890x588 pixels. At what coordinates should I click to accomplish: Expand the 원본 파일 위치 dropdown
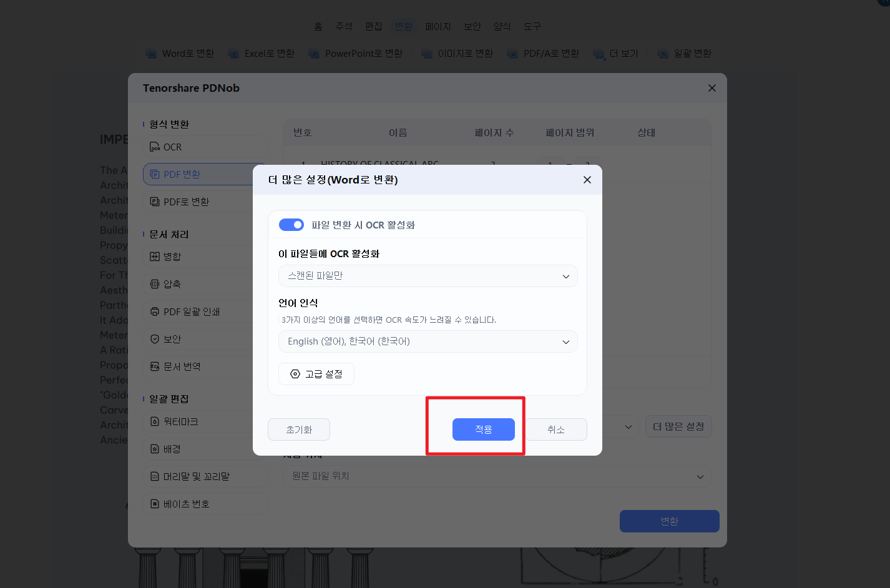tap(497, 476)
